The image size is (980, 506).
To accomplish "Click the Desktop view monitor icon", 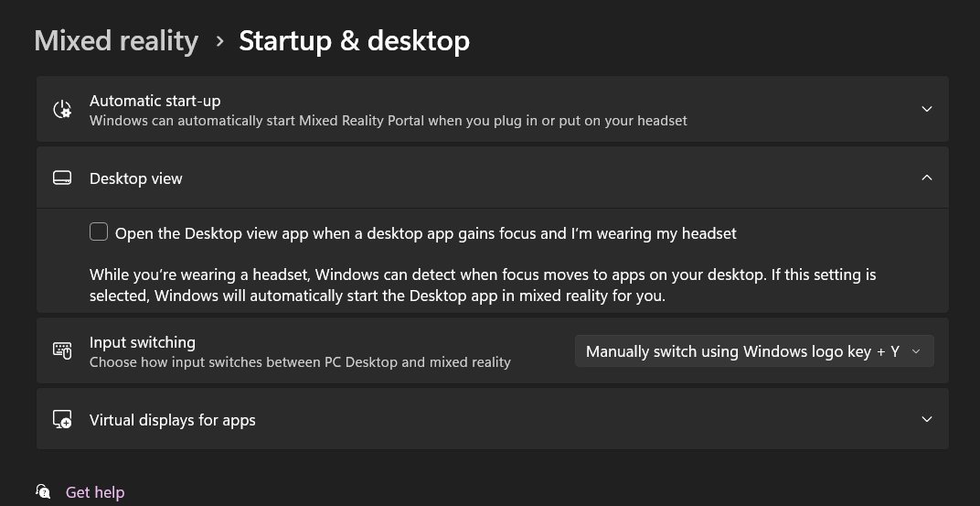I will 62,178.
